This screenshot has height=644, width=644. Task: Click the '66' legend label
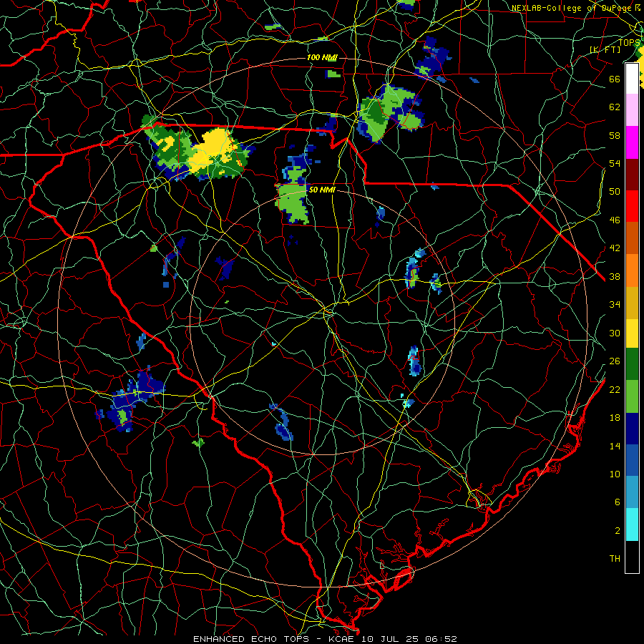pos(615,79)
